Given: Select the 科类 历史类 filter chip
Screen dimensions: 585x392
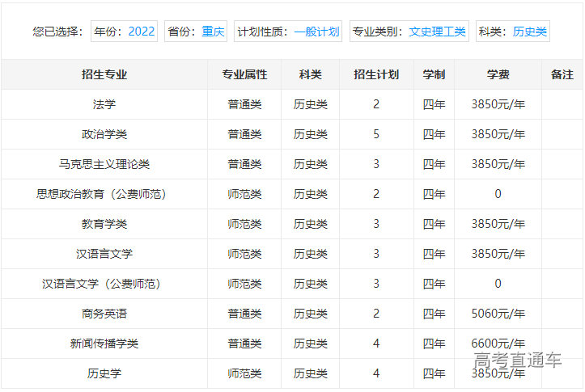Looking at the screenshot, I should [x=513, y=32].
